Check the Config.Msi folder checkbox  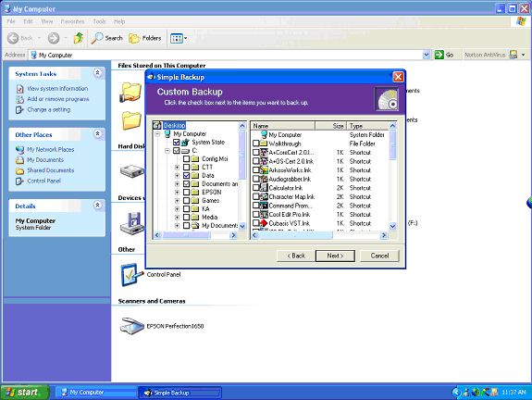click(x=186, y=159)
